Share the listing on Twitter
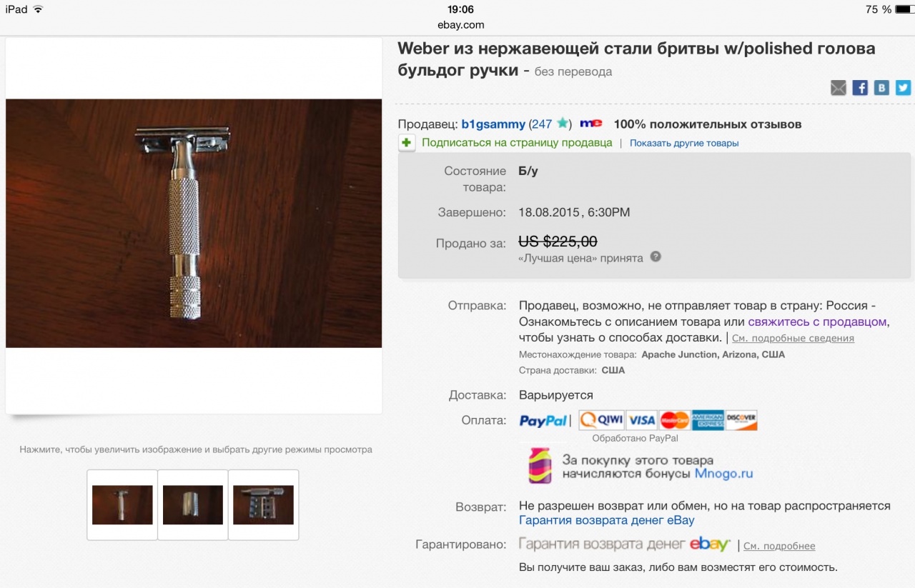The image size is (915, 588). (x=904, y=88)
